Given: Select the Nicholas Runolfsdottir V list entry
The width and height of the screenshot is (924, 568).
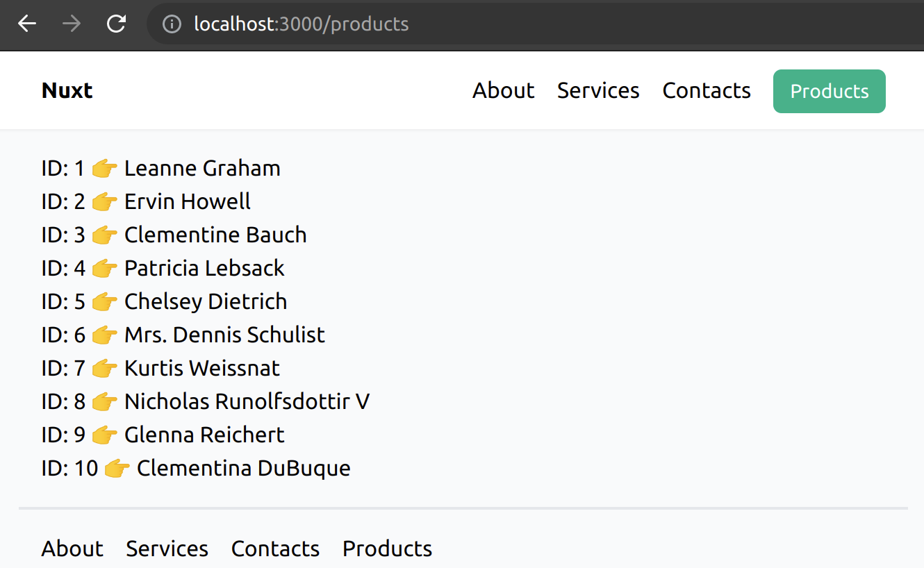Looking at the screenshot, I should tap(247, 402).
